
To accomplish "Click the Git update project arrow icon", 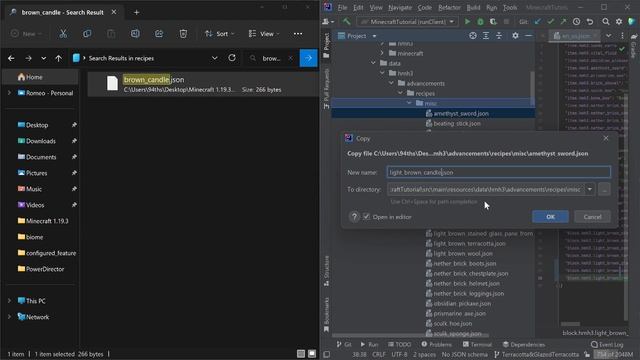I will 538,21.
